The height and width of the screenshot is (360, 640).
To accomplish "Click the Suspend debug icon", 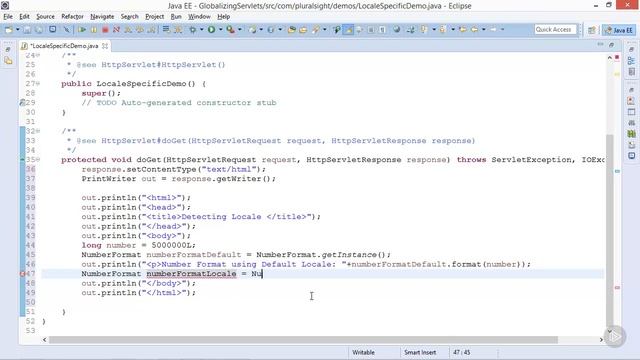I will click(x=94, y=29).
